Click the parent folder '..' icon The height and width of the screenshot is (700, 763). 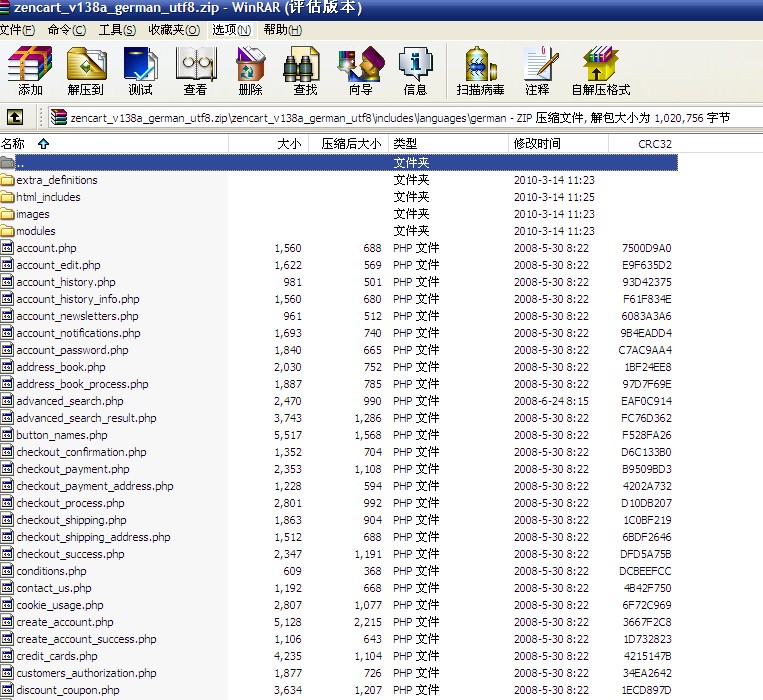(7, 163)
